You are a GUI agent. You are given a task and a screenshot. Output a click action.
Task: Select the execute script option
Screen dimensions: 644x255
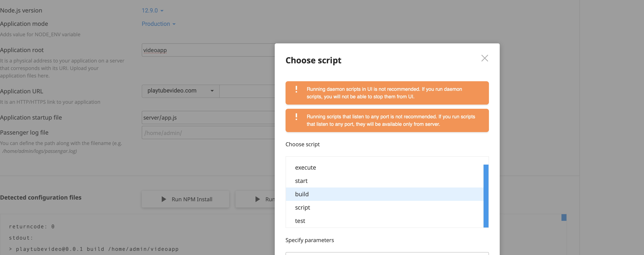coord(305,167)
